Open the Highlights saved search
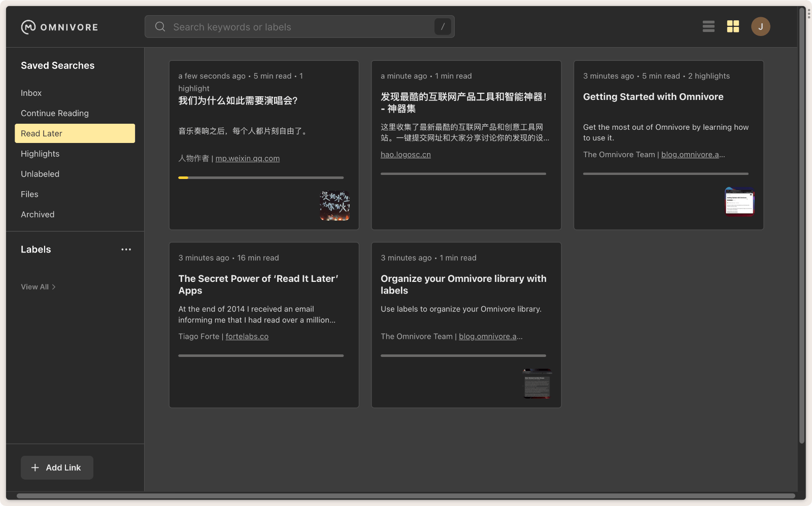The width and height of the screenshot is (812, 506). click(x=40, y=154)
